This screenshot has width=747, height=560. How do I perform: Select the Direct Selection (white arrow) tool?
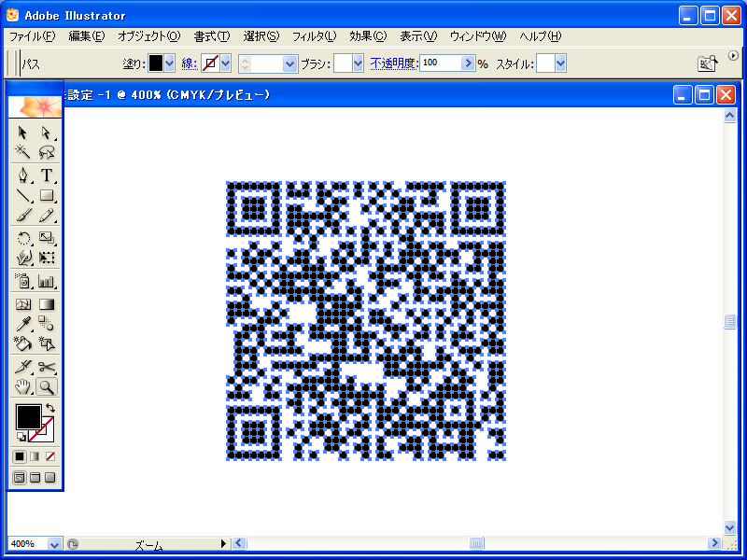(46, 133)
